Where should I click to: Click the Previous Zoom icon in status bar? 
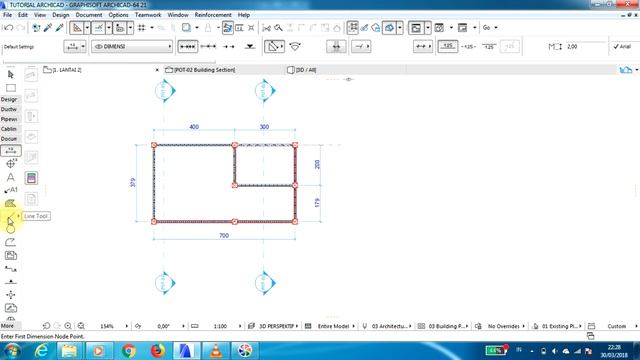click(x=46, y=326)
